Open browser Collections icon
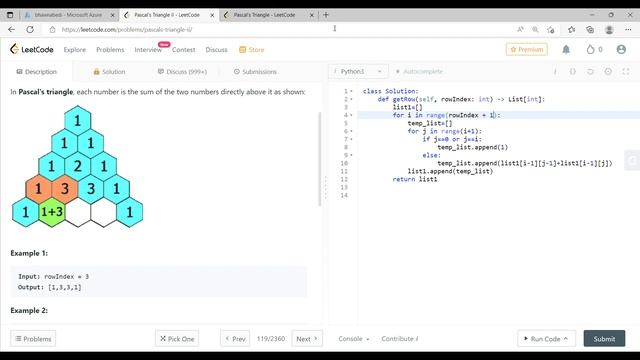The height and width of the screenshot is (360, 640). [590, 29]
